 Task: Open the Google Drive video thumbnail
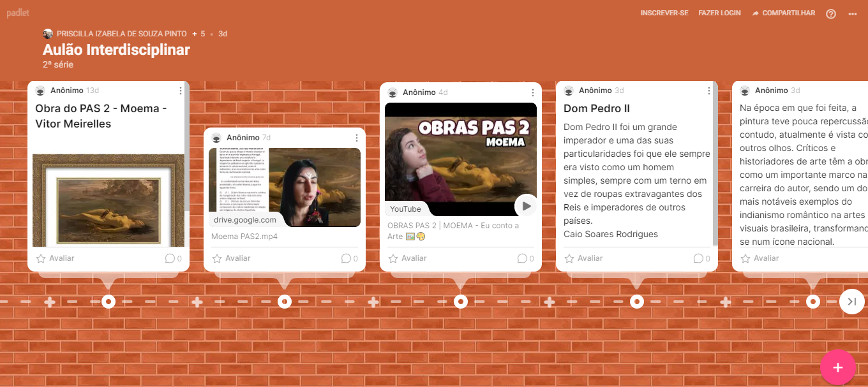pyautogui.click(x=285, y=187)
